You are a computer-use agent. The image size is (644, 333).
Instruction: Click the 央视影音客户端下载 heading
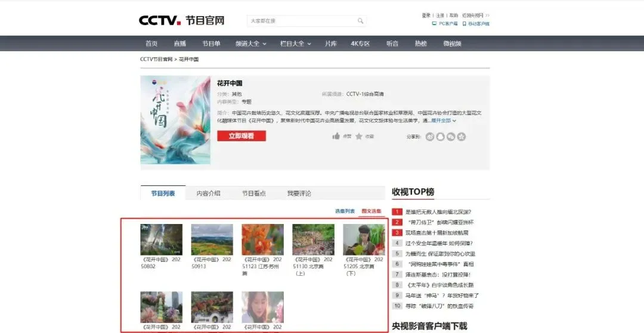tap(429, 326)
